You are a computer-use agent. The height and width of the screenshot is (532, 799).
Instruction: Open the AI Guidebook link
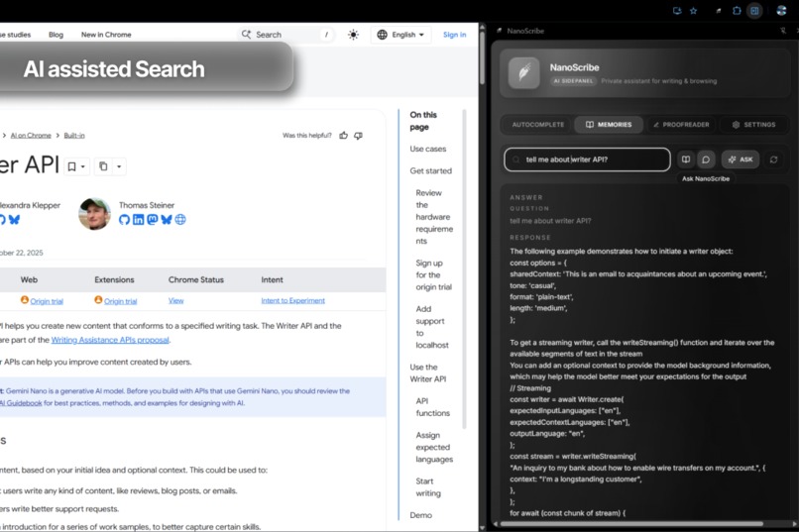click(21, 403)
